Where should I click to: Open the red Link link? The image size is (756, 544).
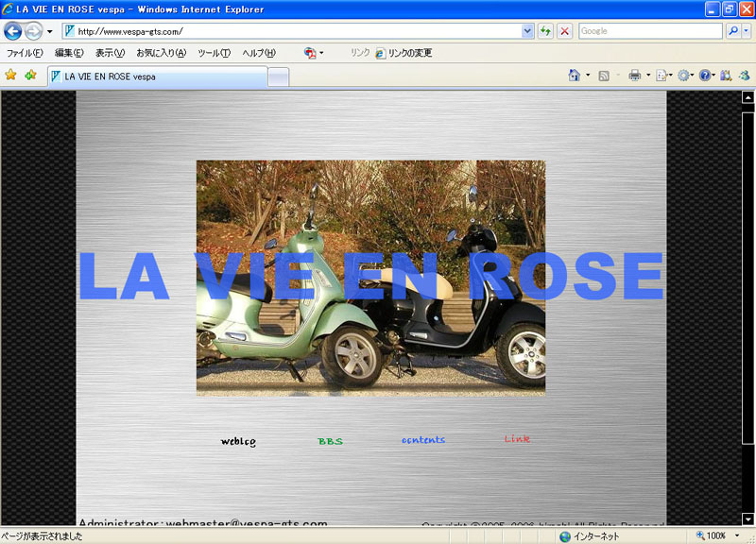[517, 438]
